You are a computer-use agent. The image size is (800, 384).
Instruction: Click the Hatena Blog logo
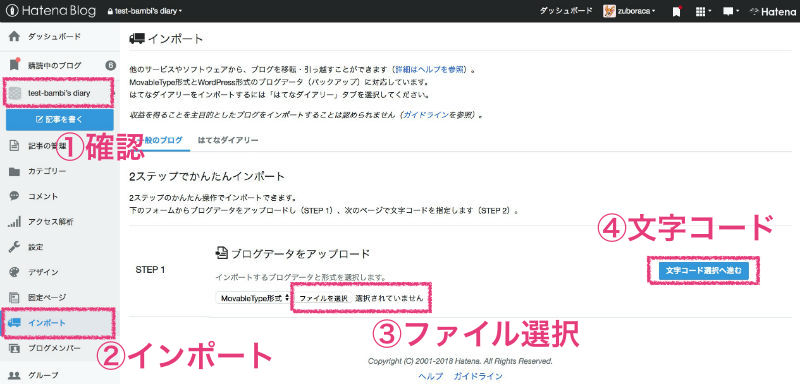[50, 11]
